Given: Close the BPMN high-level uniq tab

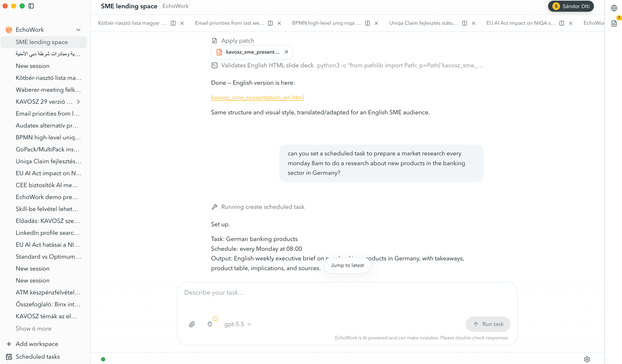Looking at the screenshot, I should (x=376, y=23).
